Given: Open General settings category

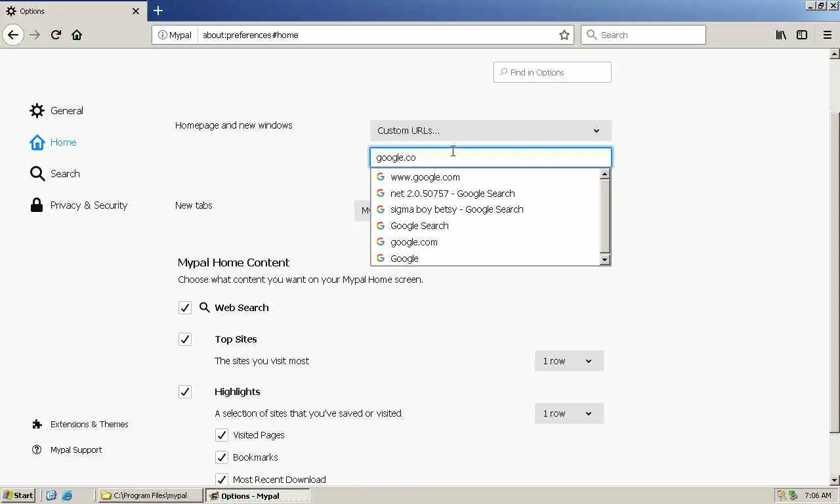Looking at the screenshot, I should pyautogui.click(x=56, y=110).
